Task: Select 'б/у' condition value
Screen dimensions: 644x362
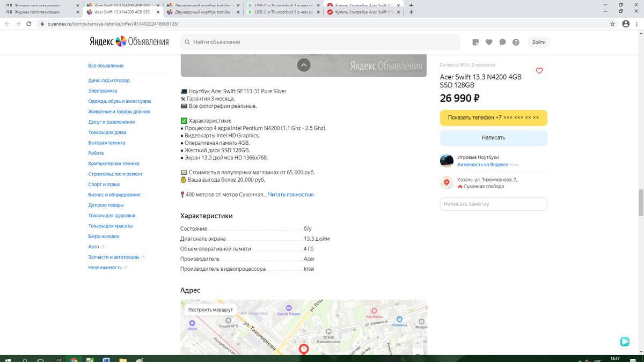Action: [x=308, y=228]
